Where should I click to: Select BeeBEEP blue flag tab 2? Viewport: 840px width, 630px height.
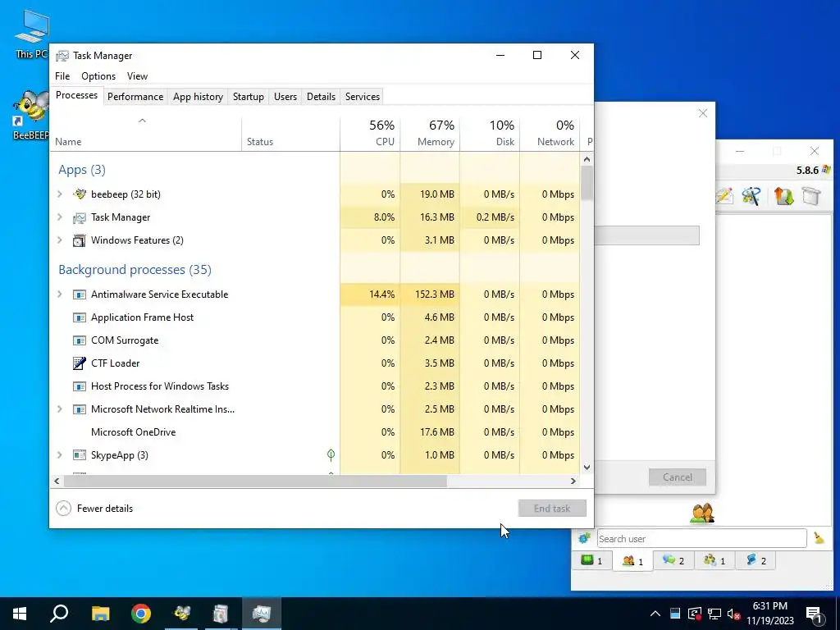(x=756, y=560)
